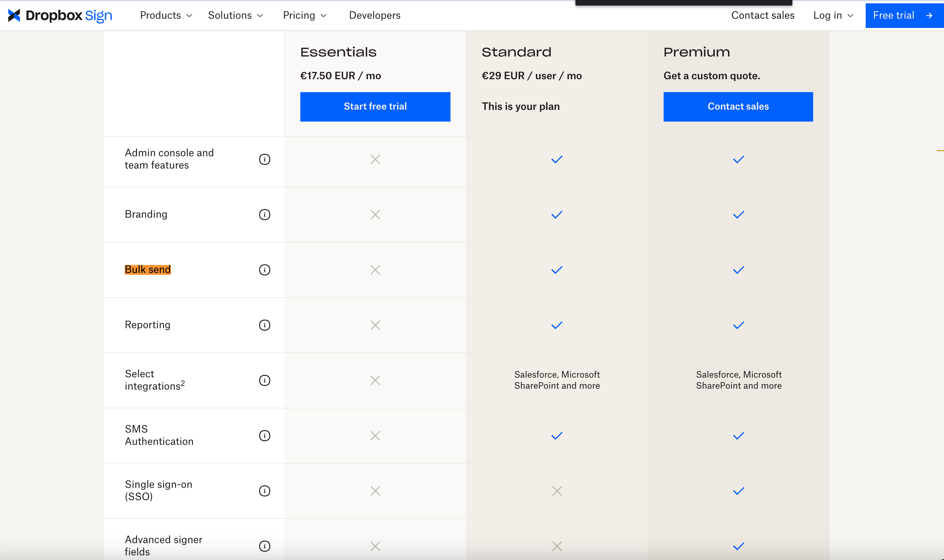Click Start free trial under Essentials
The height and width of the screenshot is (560, 944).
pos(375,107)
